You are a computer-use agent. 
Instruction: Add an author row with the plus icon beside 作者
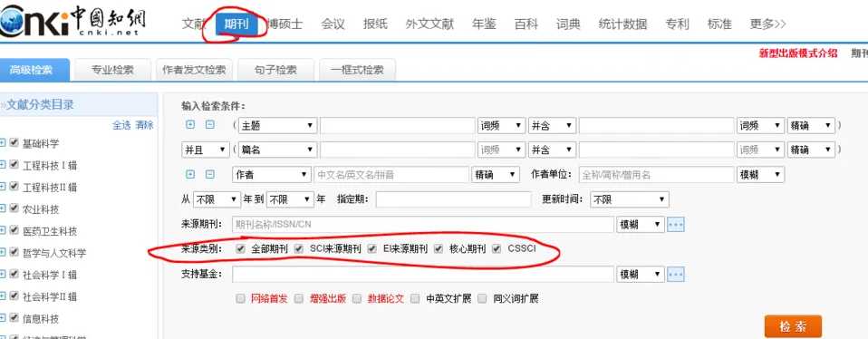[190, 174]
